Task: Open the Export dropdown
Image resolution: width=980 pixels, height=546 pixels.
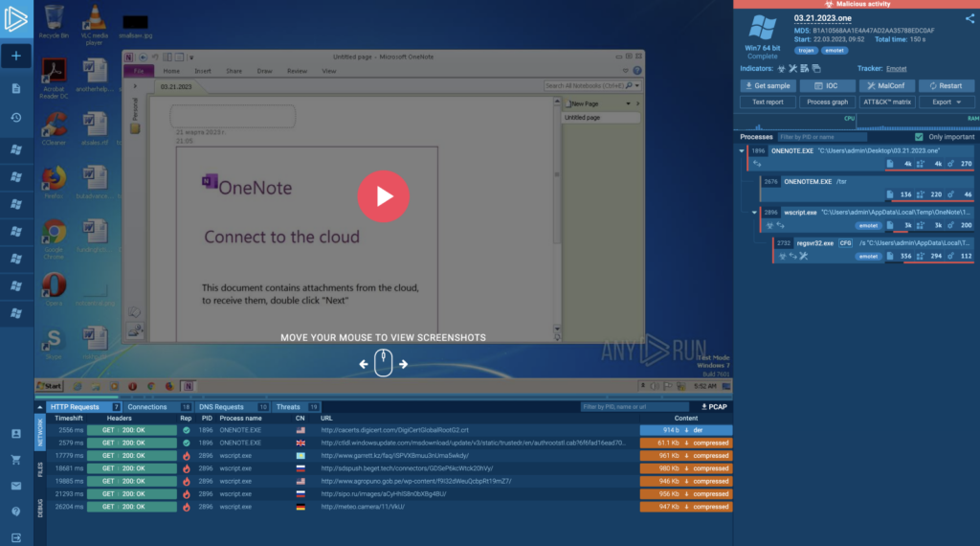Action: click(946, 102)
